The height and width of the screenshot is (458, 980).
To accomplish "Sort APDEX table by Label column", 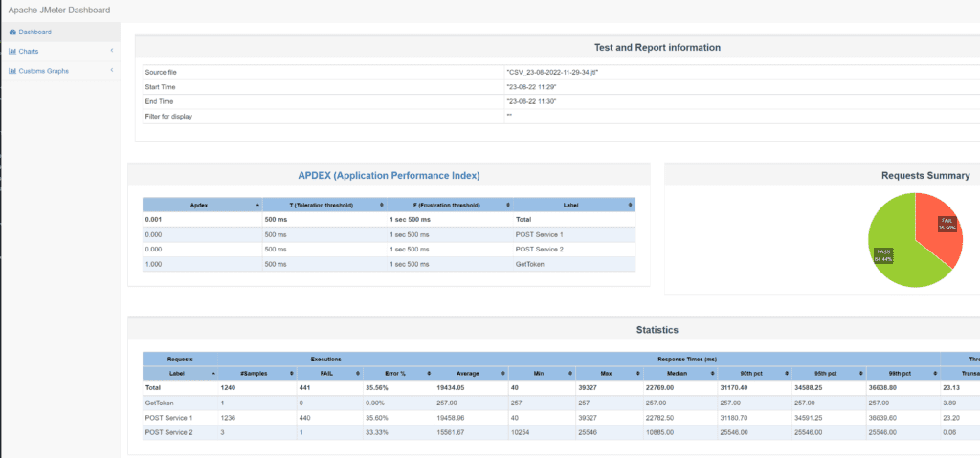I will pos(574,205).
